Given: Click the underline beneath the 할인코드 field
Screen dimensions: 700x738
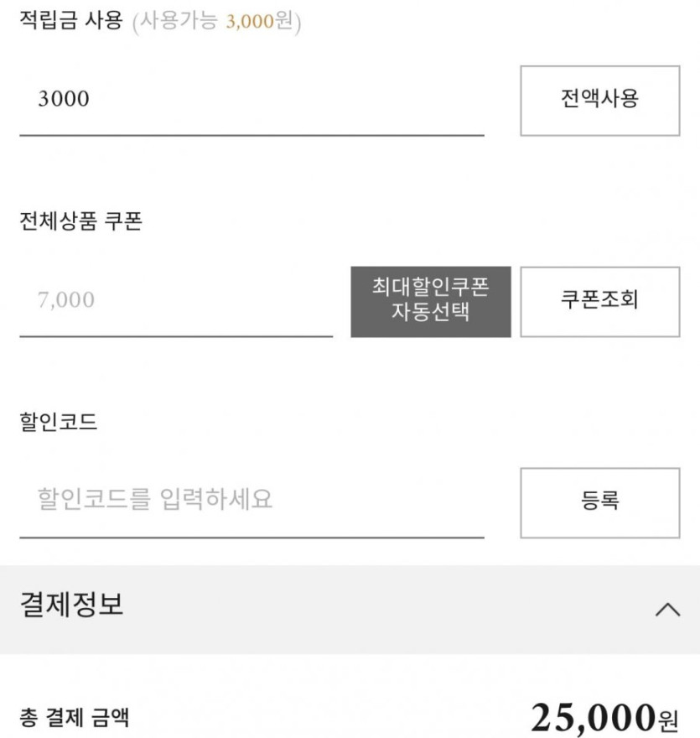Looking at the screenshot, I should (x=251, y=537).
